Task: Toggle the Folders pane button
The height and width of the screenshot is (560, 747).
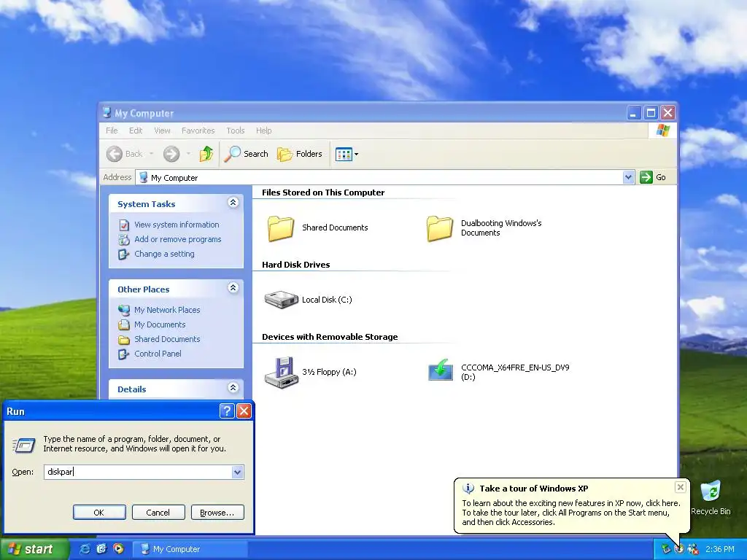Action: point(300,154)
